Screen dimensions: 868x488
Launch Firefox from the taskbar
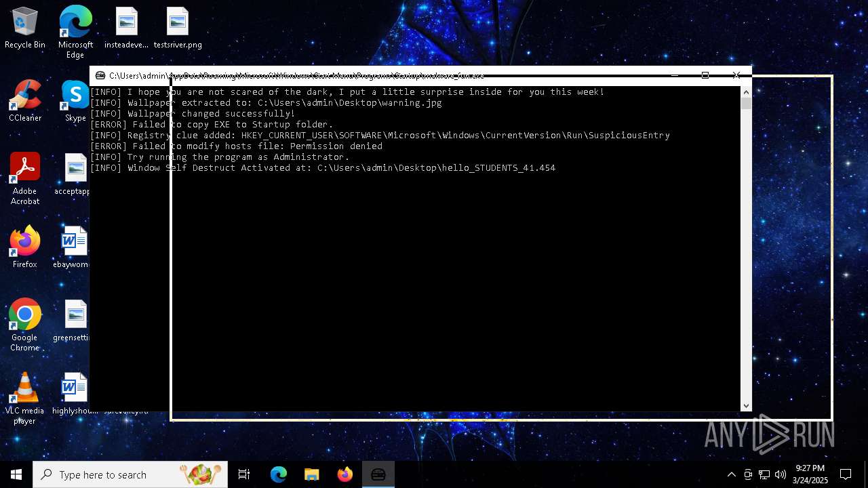click(344, 474)
